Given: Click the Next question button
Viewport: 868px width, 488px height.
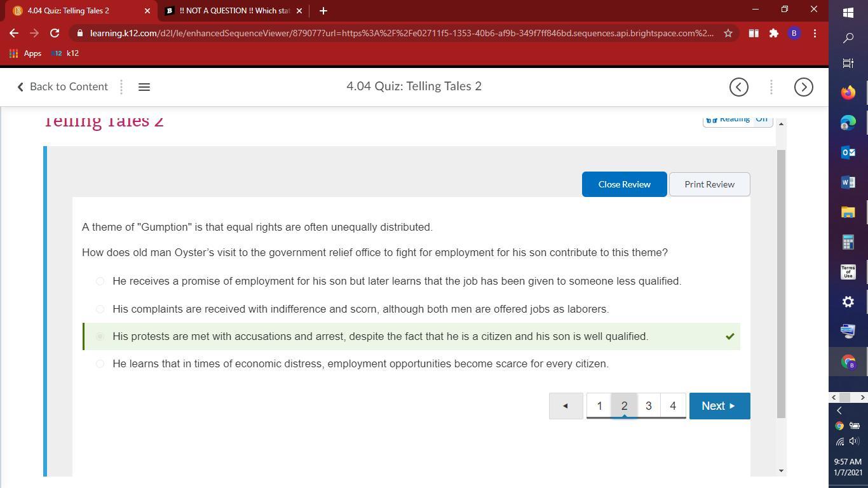Looking at the screenshot, I should tap(719, 406).
